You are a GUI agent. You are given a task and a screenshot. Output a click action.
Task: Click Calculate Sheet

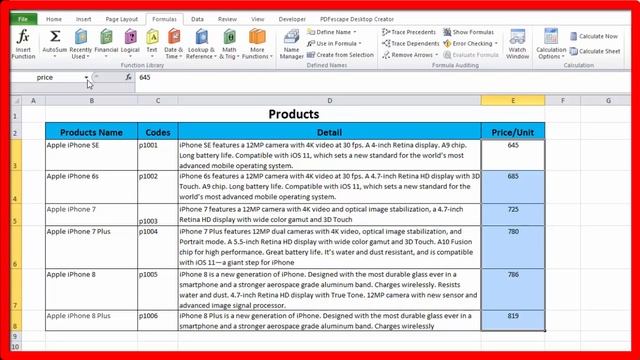[595, 51]
